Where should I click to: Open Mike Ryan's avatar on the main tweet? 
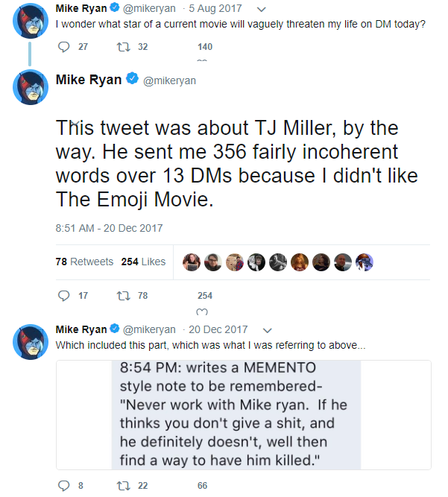tap(31, 87)
